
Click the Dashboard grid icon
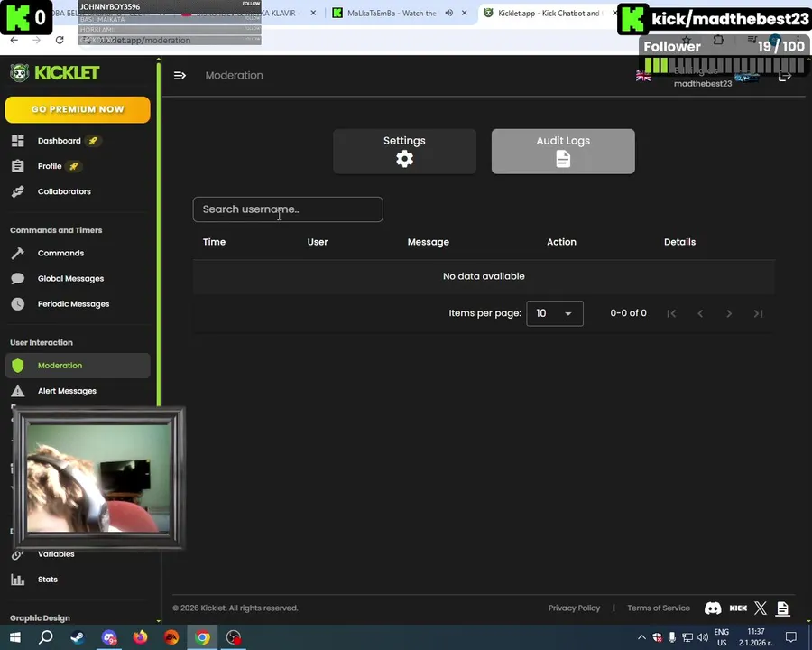point(18,141)
